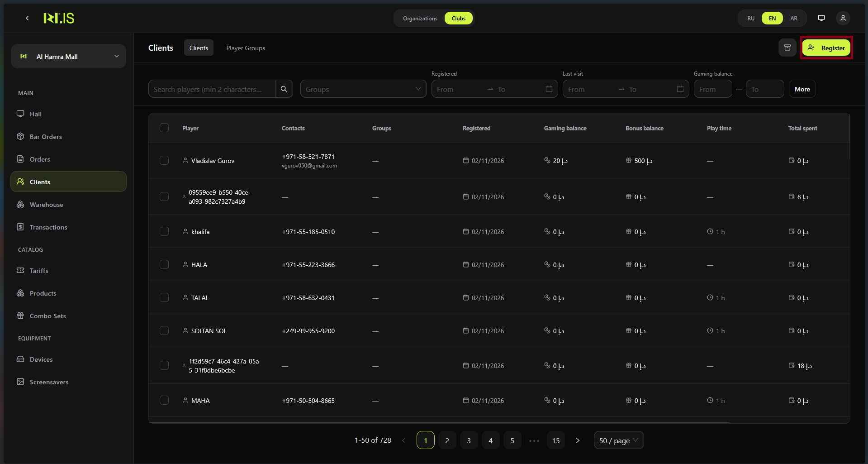Open the archive icon beside Register
This screenshot has width=868, height=464.
coord(787,48)
